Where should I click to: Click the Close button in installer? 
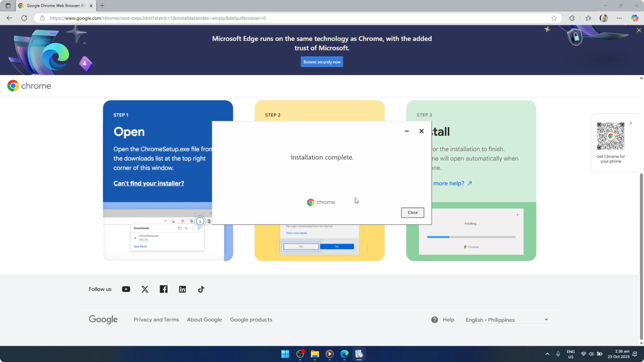point(412,212)
